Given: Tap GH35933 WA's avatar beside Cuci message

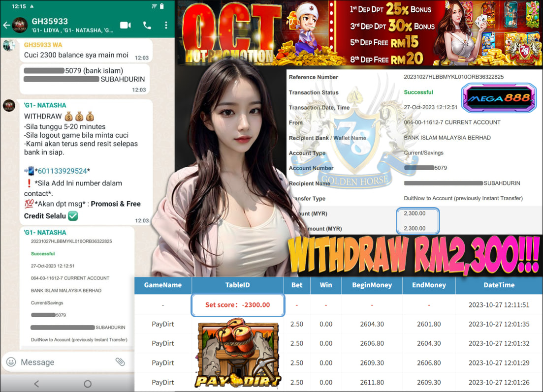Looking at the screenshot, I should click(9, 45).
